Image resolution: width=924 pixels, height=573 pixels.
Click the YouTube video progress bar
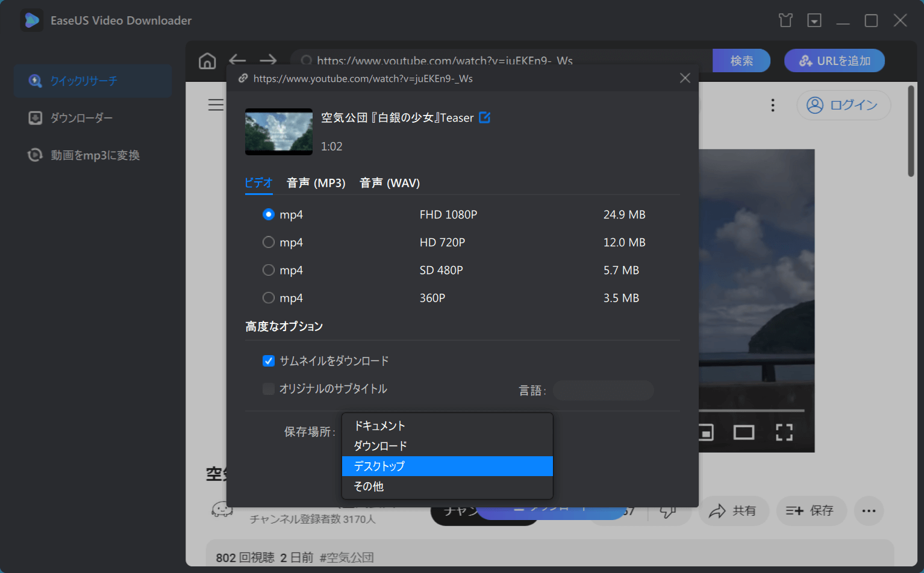[x=752, y=410]
